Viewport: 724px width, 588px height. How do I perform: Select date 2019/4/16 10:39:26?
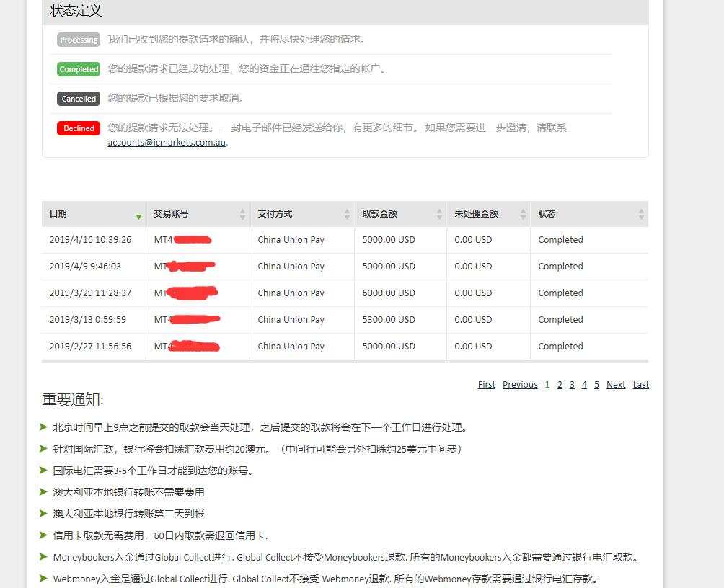coord(91,239)
